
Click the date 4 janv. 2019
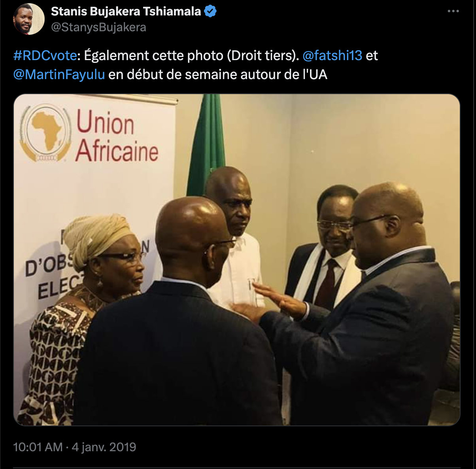click(x=104, y=447)
